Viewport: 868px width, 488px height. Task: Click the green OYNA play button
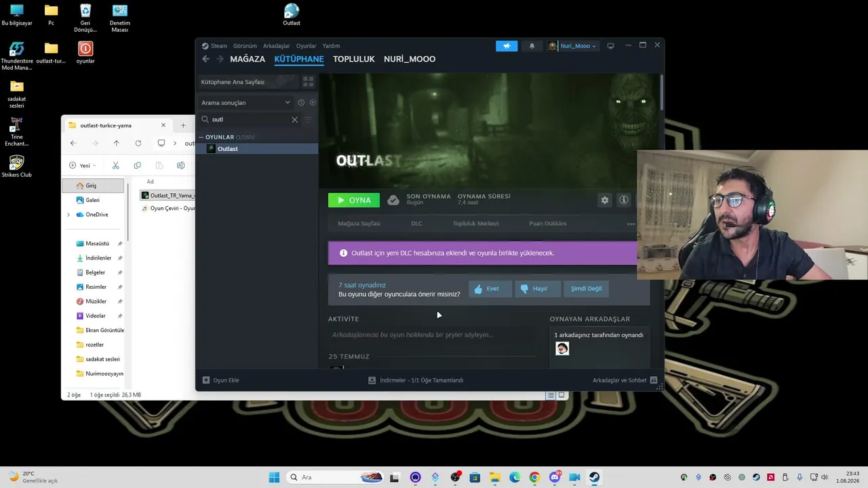coord(354,200)
